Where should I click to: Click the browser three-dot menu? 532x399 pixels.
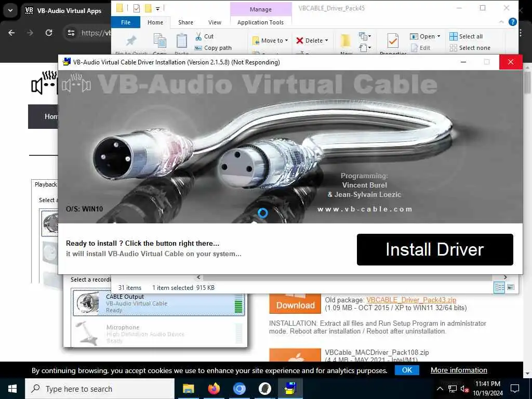(521, 33)
